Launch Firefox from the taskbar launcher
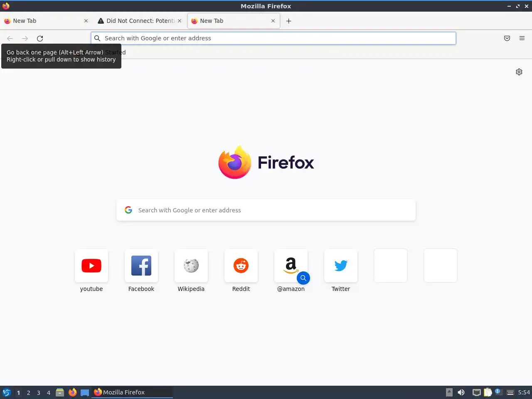Image resolution: width=532 pixels, height=399 pixels. (73, 392)
